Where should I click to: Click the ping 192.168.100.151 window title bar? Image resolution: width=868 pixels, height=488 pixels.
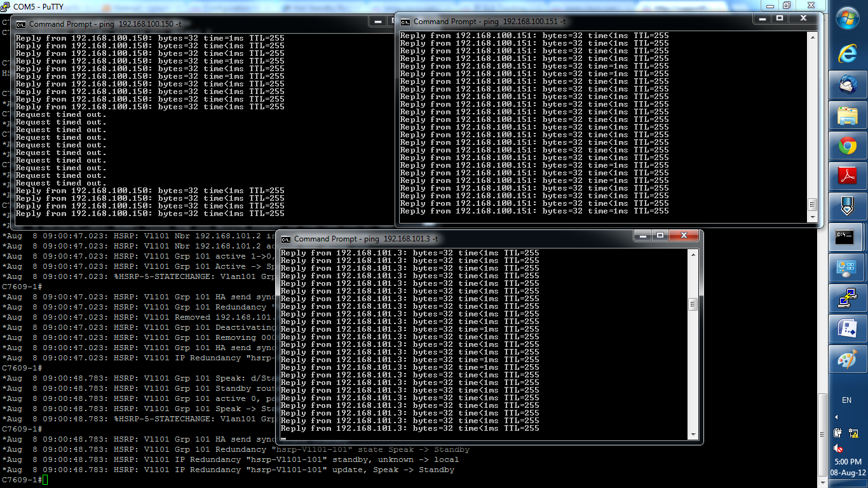pyautogui.click(x=575, y=21)
